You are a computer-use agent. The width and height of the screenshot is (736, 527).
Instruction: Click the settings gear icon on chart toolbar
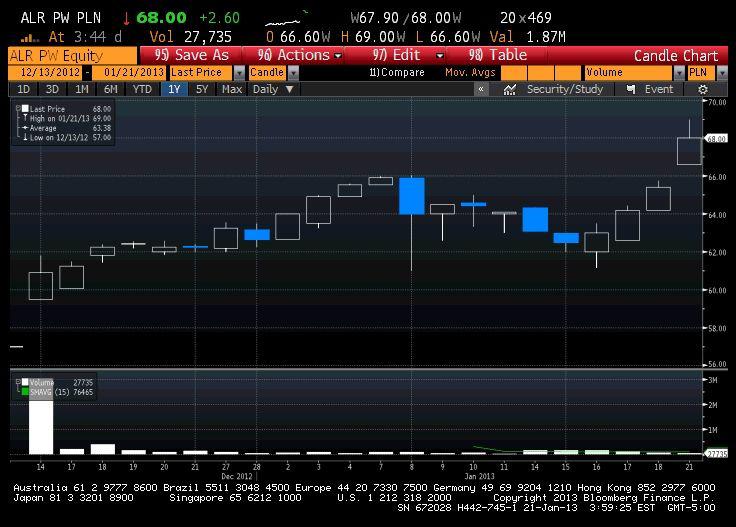[x=703, y=89]
